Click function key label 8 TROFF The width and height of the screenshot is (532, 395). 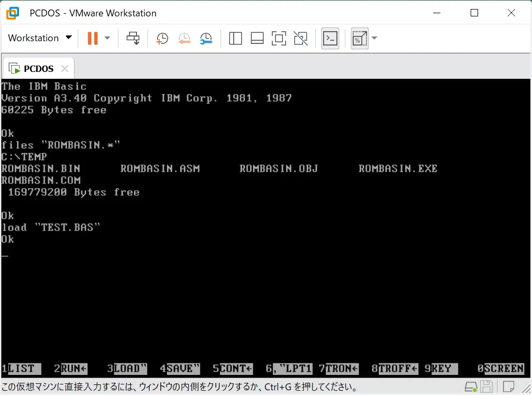[395, 369]
